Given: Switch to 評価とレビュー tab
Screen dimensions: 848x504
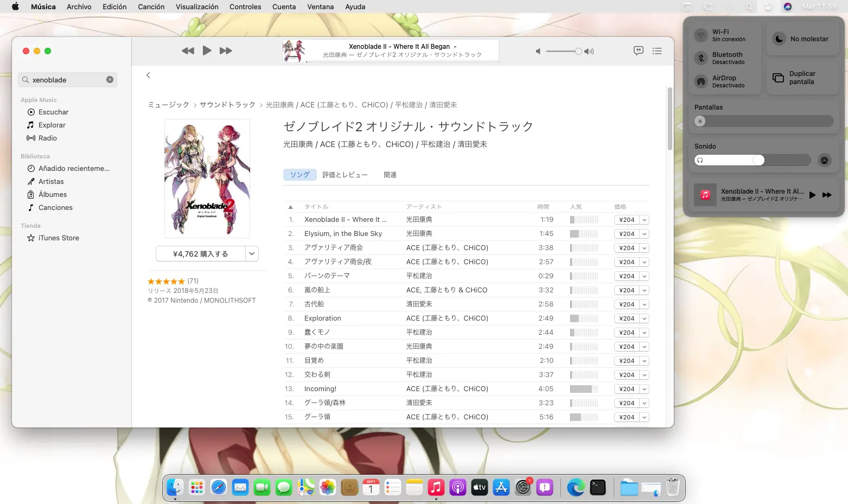Looking at the screenshot, I should click(x=345, y=175).
